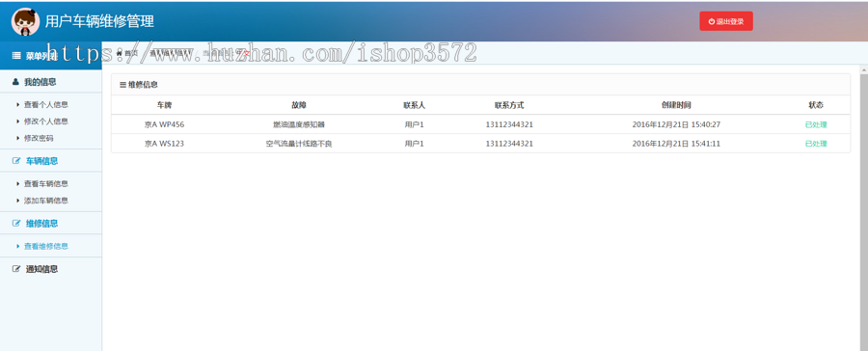Viewport: 868px width, 351px height.
Task: Click the arrow before 查看车辆信息
Action: coord(18,184)
